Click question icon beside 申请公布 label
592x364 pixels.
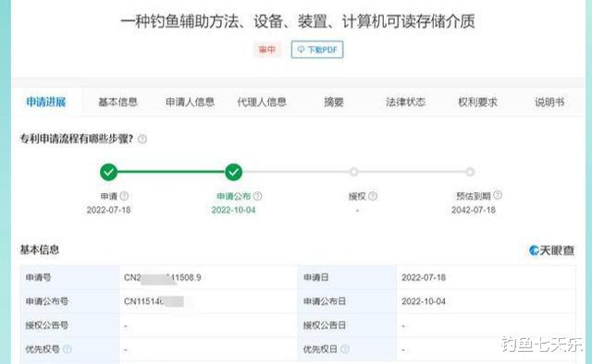257,196
